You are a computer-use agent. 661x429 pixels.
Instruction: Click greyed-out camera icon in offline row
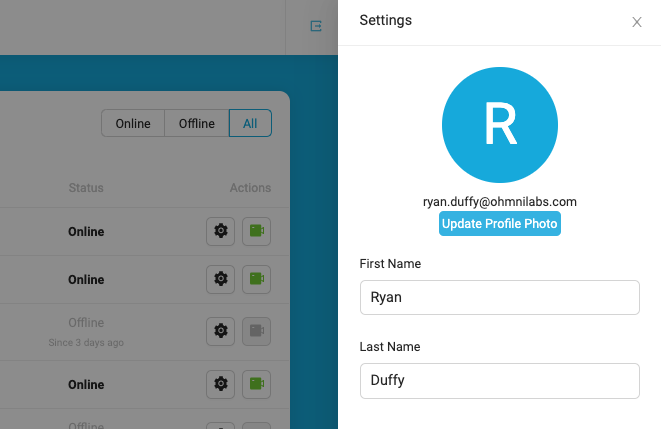click(x=256, y=331)
